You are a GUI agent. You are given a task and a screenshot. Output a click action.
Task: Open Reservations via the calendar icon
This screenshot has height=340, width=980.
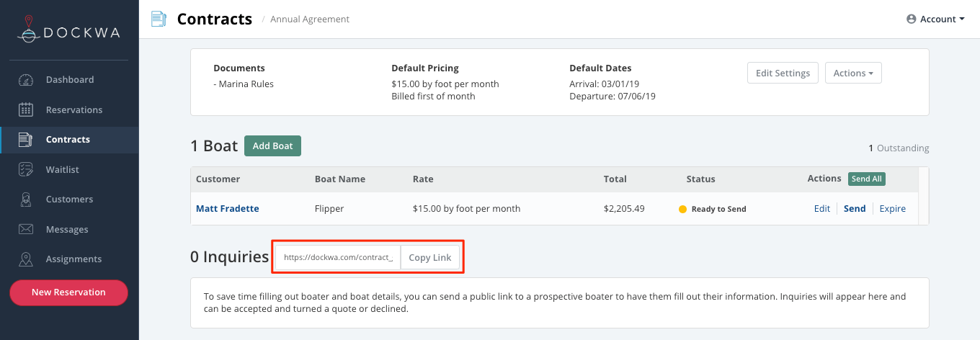pyautogui.click(x=26, y=110)
